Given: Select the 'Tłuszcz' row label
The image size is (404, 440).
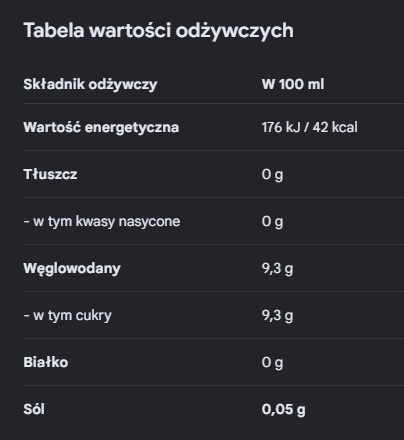Looking at the screenshot, I should [x=50, y=174].
